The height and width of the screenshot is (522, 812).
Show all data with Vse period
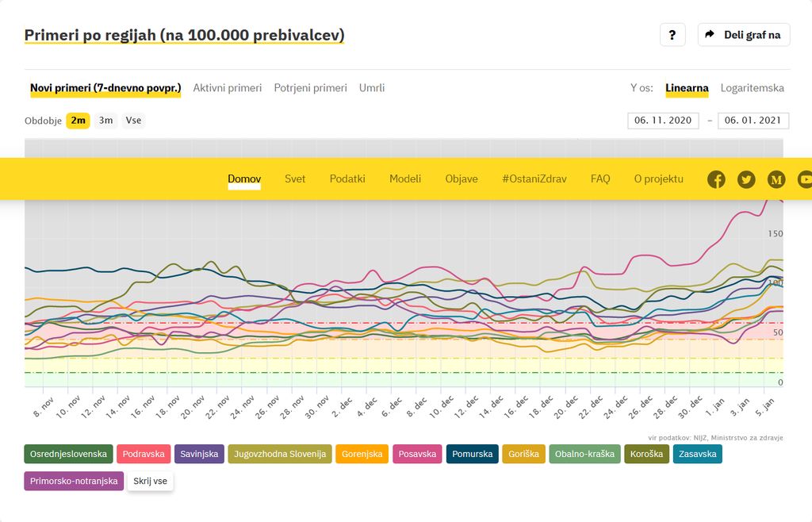point(133,121)
